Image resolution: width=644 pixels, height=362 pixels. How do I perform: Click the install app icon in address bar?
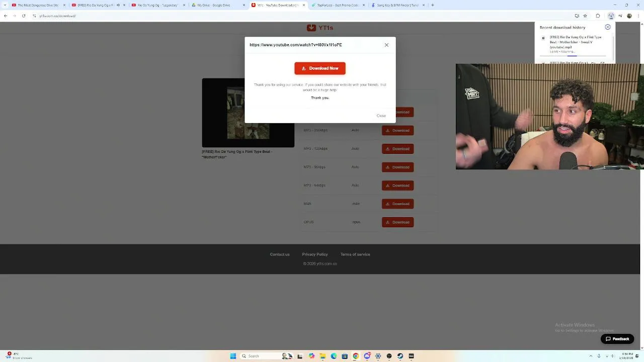(x=577, y=16)
